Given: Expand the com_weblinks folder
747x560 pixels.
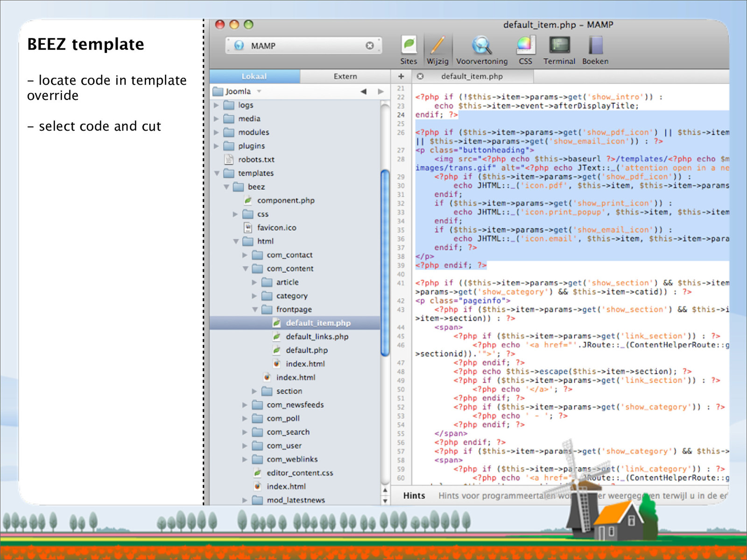Looking at the screenshot, I should point(245,460).
